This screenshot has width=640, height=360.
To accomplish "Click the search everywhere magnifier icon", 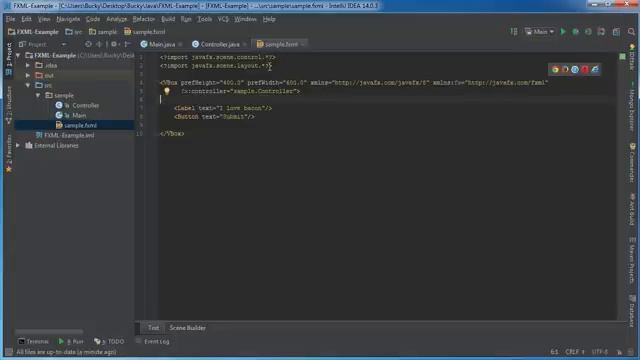I will 631,31.
